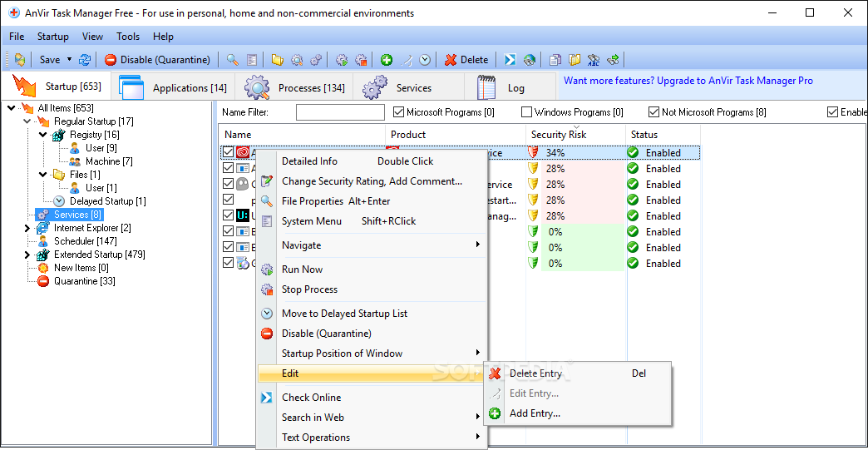Click the first toolbar icon left of Save
The height and width of the screenshot is (450, 868).
tap(20, 60)
